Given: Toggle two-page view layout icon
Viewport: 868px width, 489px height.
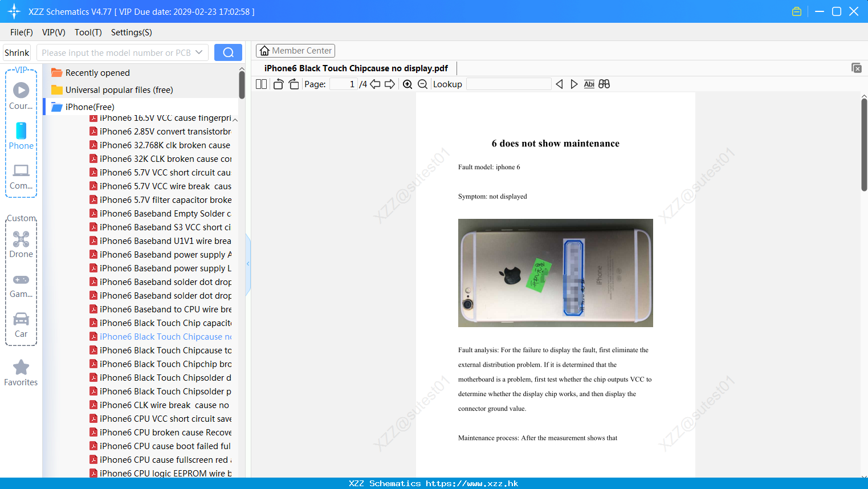Looking at the screenshot, I should [x=261, y=84].
